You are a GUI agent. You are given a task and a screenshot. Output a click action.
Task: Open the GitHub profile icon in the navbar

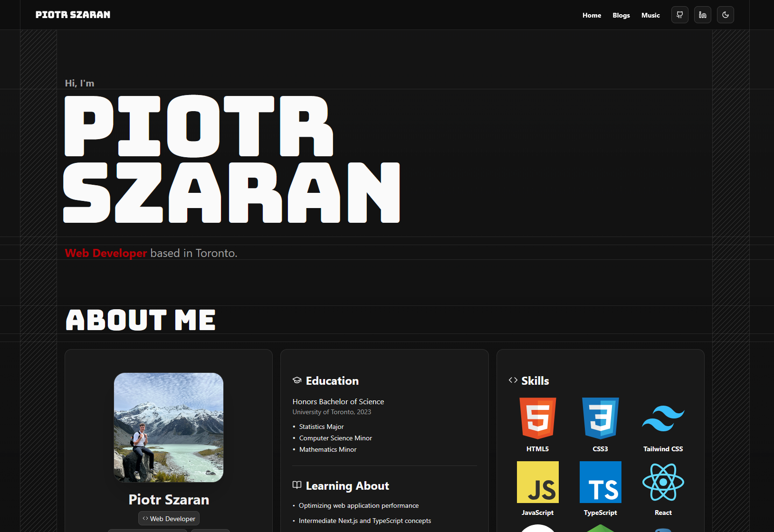(x=679, y=15)
